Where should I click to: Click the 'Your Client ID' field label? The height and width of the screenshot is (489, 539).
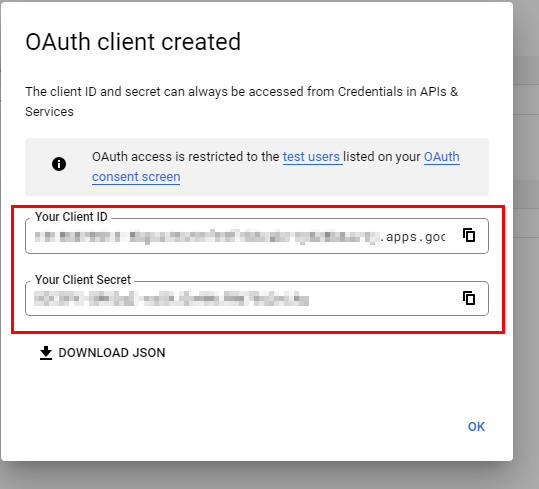[x=71, y=217]
